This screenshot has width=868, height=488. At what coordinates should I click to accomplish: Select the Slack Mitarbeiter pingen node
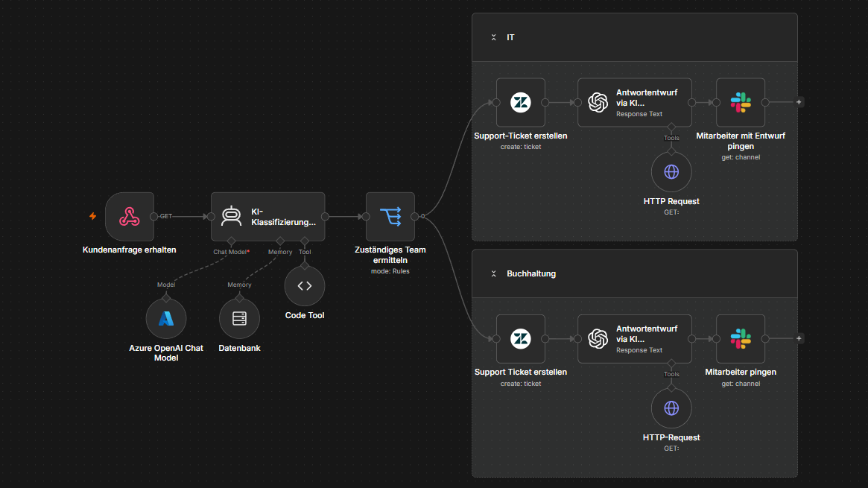pos(741,338)
